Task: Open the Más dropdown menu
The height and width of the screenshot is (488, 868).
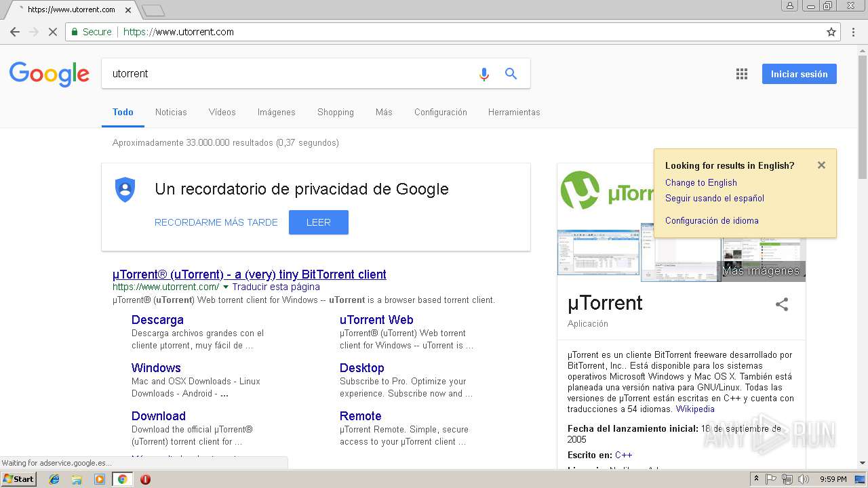Action: pos(384,113)
